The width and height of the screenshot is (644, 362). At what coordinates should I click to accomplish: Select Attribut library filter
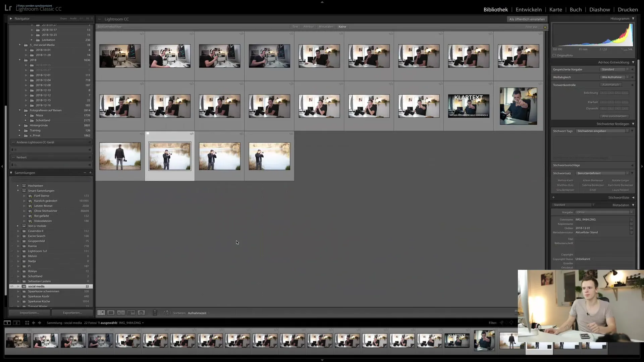[x=309, y=27]
